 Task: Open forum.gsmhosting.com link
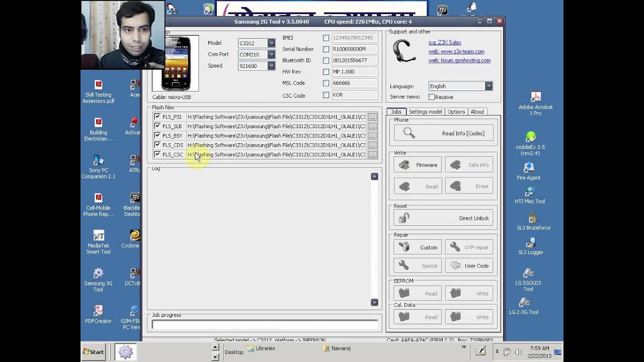[459, 60]
